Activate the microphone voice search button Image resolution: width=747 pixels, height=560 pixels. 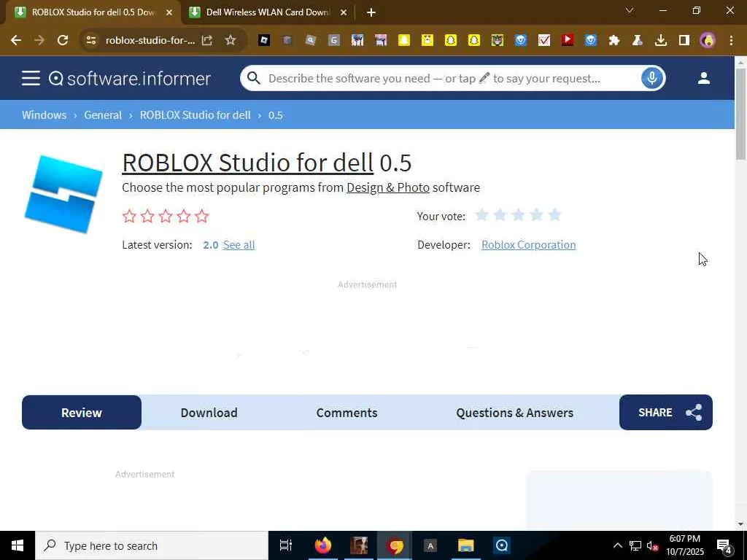651,78
